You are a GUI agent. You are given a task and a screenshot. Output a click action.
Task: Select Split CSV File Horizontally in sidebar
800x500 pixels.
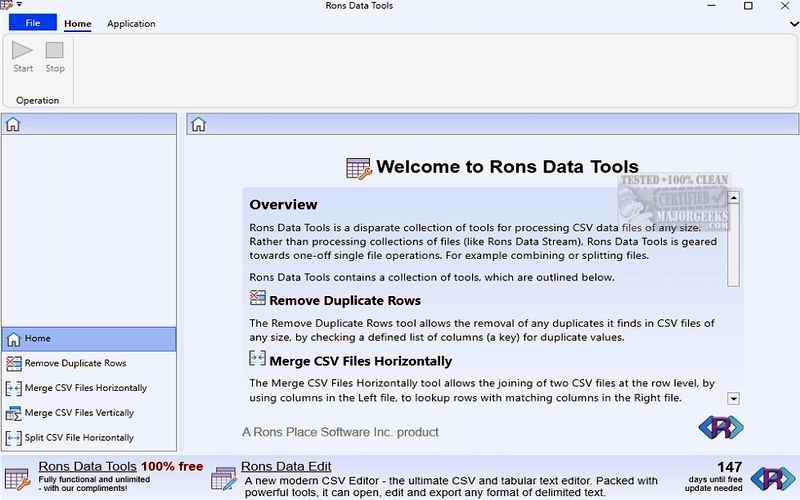(79, 438)
